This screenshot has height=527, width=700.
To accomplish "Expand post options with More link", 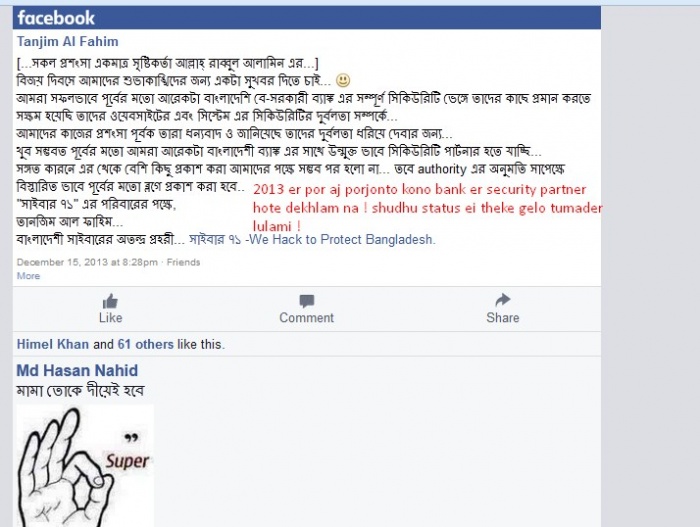I will click(28, 276).
